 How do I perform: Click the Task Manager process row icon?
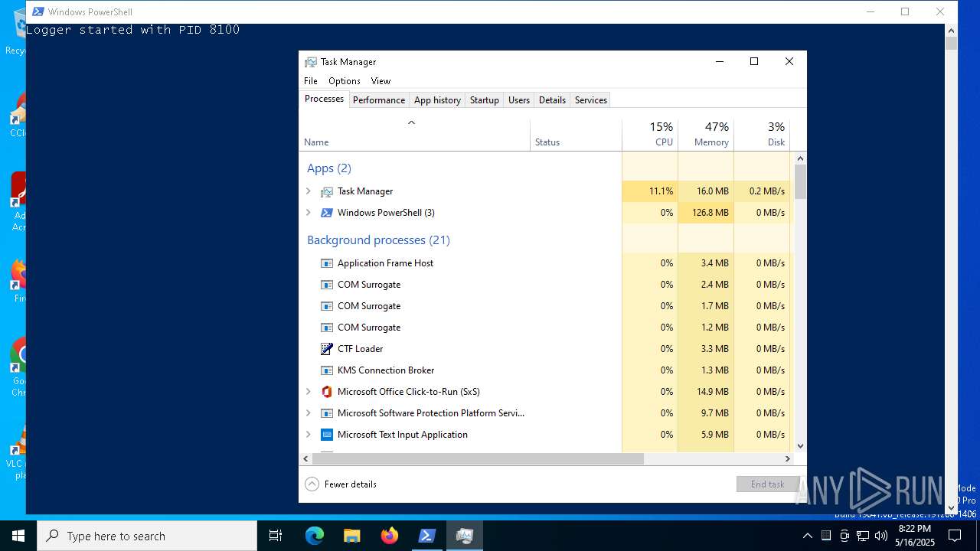327,191
